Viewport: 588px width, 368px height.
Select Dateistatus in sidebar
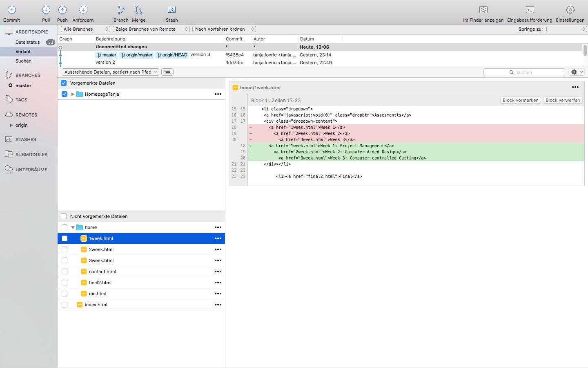coord(29,42)
